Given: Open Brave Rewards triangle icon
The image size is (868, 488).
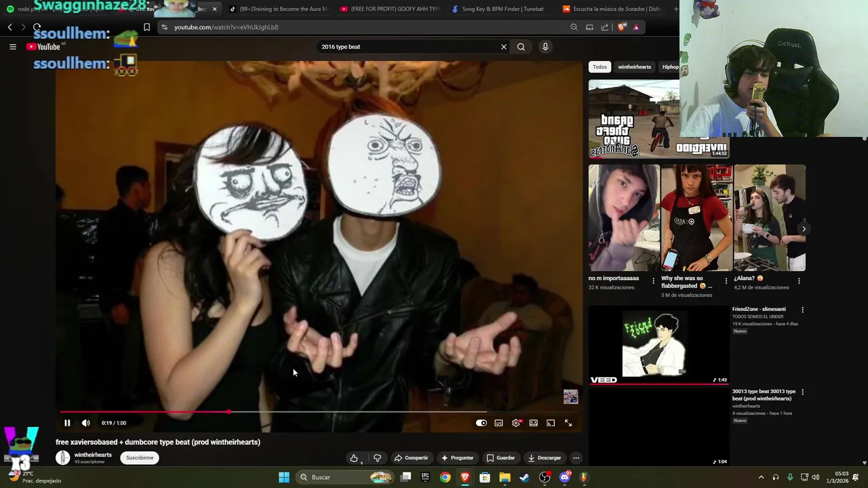Looking at the screenshot, I should (636, 27).
